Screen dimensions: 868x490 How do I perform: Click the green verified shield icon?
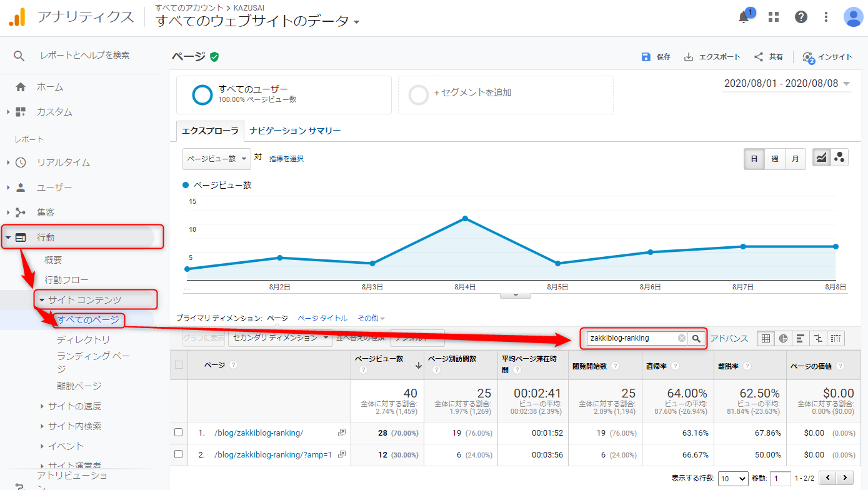[x=214, y=57]
